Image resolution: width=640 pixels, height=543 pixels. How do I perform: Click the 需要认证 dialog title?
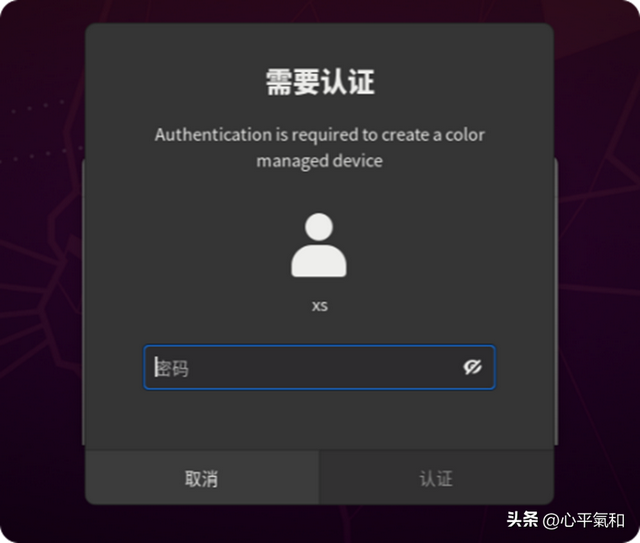click(320, 82)
